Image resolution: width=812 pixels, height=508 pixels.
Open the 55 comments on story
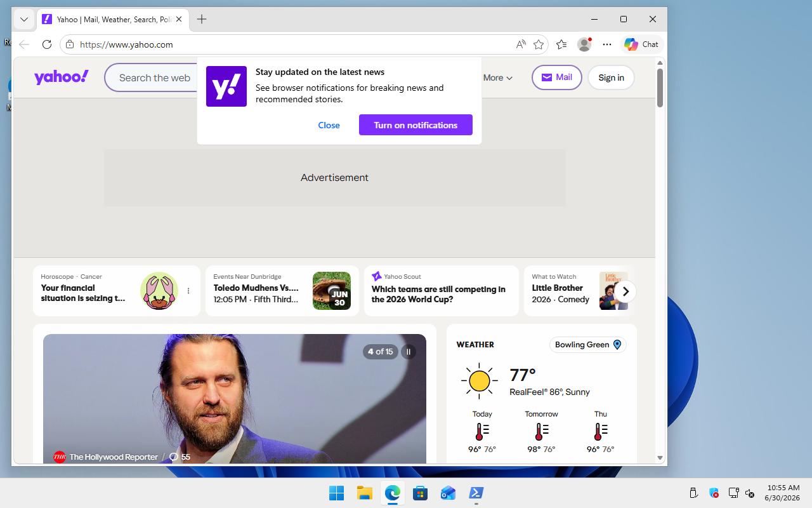point(180,457)
